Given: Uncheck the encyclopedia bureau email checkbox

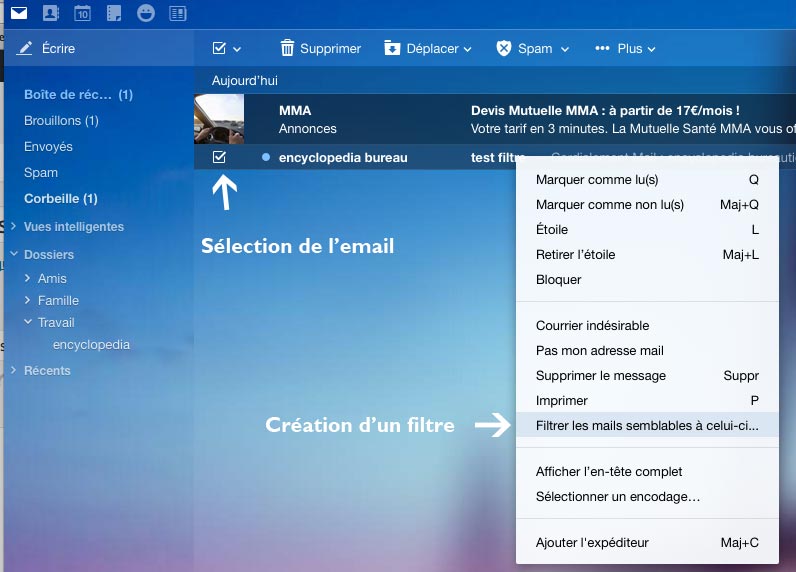Looking at the screenshot, I should 220,157.
